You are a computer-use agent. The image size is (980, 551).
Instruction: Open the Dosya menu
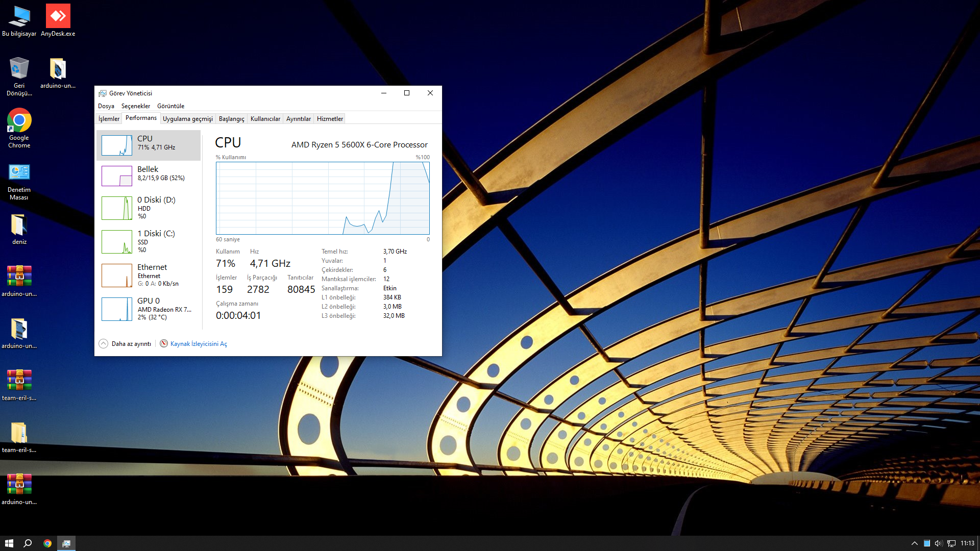106,106
